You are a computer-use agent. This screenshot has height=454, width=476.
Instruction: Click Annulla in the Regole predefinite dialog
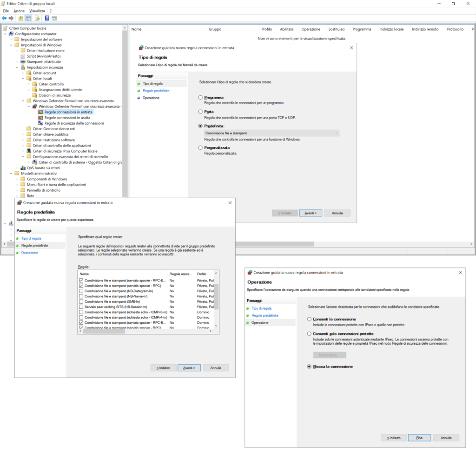point(216,367)
